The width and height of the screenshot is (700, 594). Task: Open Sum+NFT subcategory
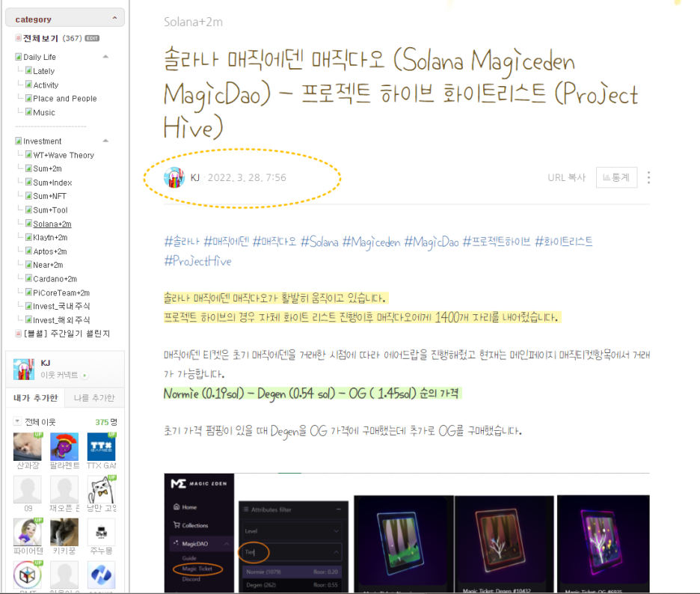tap(49, 196)
